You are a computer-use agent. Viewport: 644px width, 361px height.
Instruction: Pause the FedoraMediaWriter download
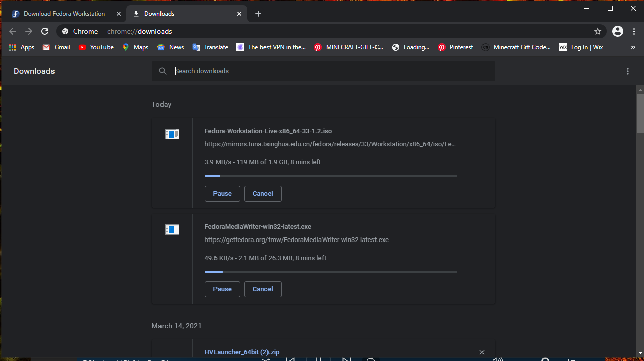[222, 289]
